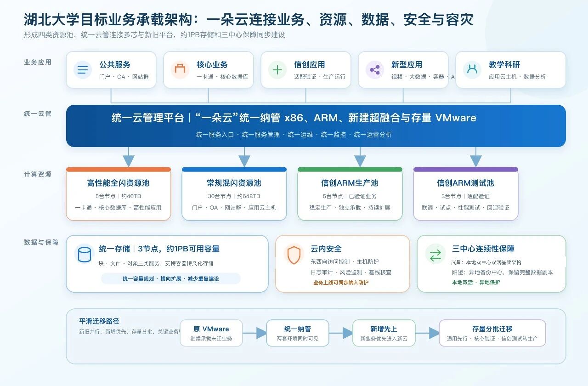Click the 统一纳管 migration step box
This screenshot has height=386, width=588.
coord(298,333)
